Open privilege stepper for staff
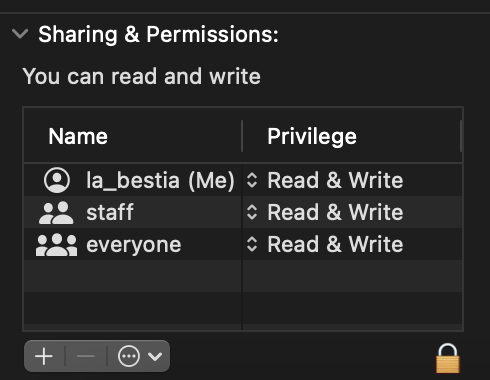This screenshot has height=380, width=490. [x=252, y=212]
